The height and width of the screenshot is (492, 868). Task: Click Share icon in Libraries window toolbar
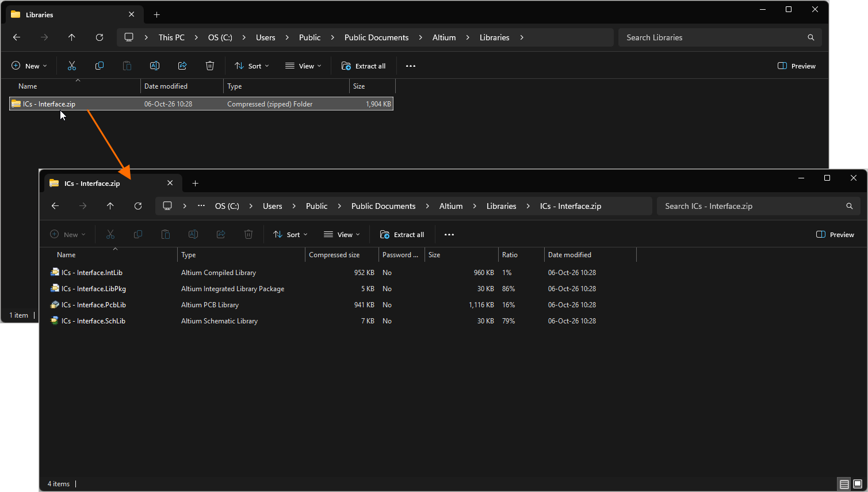182,66
